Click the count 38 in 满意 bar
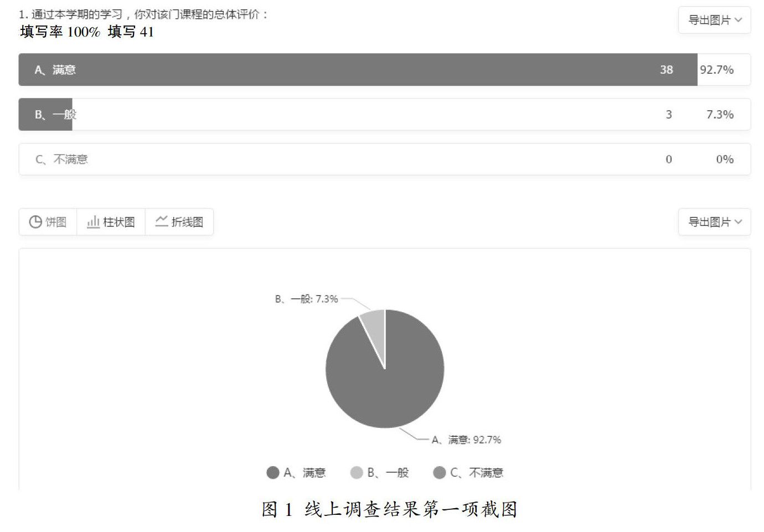764x532 pixels. [x=666, y=70]
